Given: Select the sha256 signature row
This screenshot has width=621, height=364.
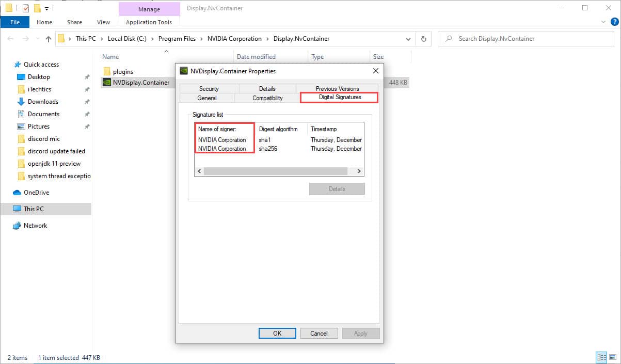Looking at the screenshot, I should click(279, 149).
